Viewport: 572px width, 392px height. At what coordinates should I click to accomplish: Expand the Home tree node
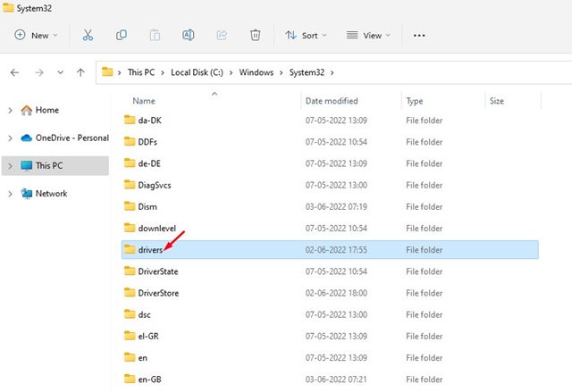click(10, 110)
